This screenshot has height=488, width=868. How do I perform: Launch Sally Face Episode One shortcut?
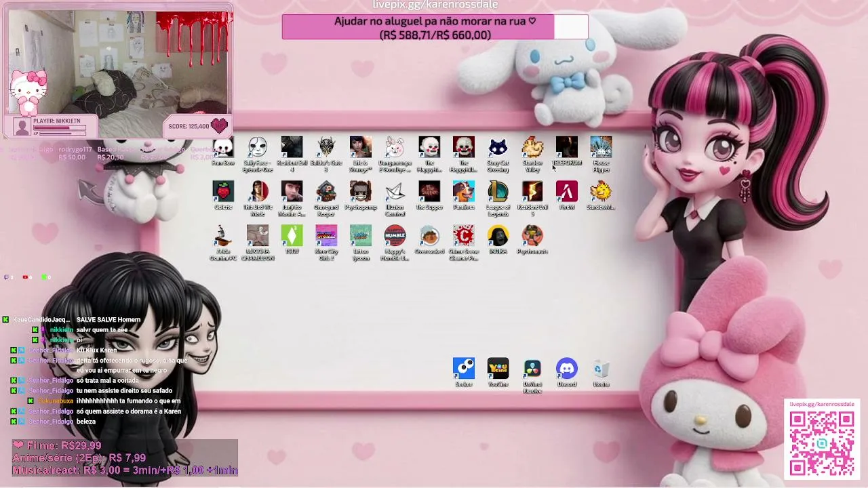click(x=258, y=155)
